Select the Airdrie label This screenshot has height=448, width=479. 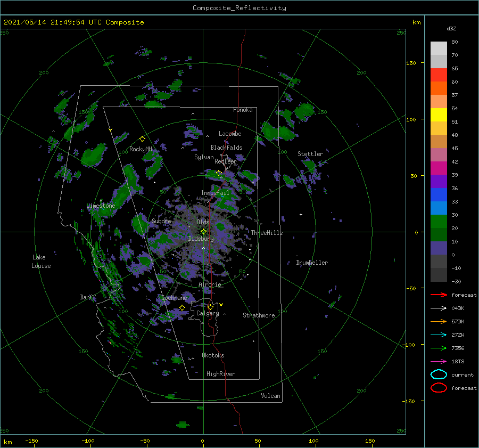pos(210,284)
